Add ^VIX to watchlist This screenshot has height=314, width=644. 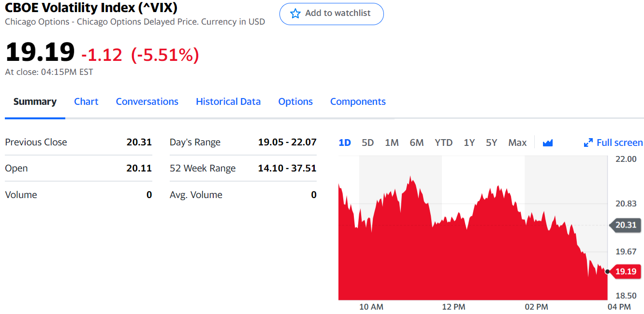(x=332, y=14)
